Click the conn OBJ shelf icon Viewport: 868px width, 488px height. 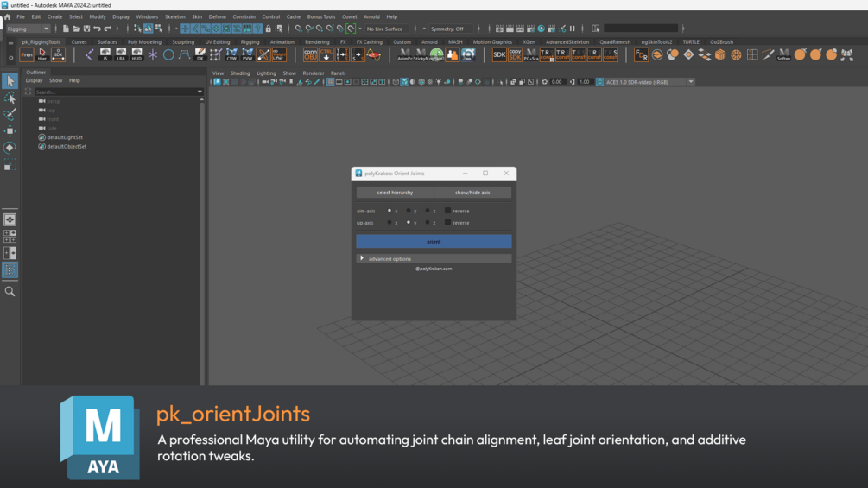[311, 54]
